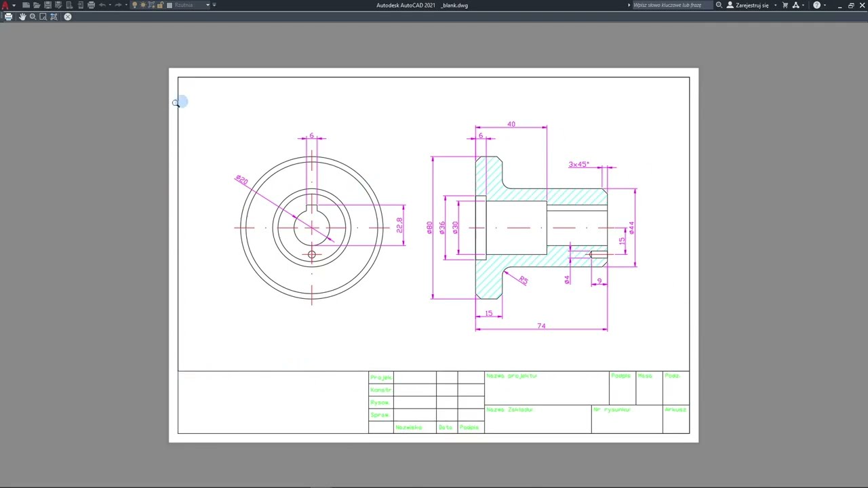This screenshot has height=488, width=868.
Task: Open the Rzutnia layer dropdown
Action: 208,5
